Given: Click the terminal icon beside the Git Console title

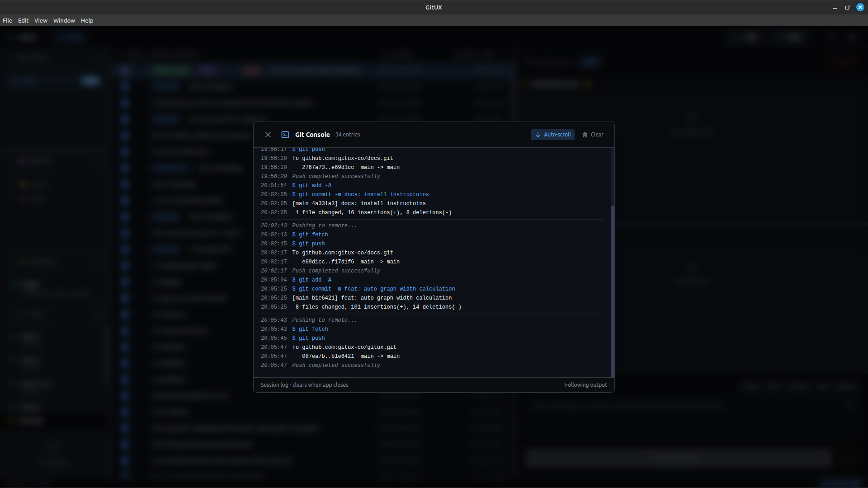Looking at the screenshot, I should tap(286, 134).
